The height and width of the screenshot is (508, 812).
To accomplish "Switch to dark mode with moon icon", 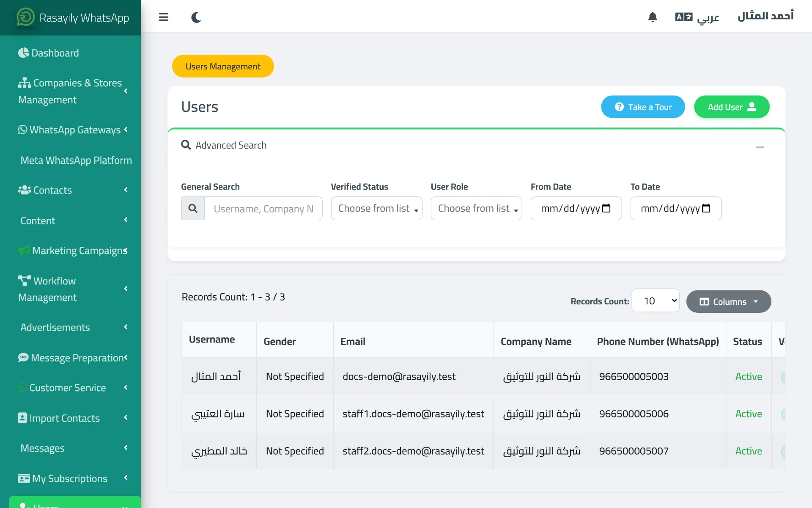I will [x=196, y=17].
